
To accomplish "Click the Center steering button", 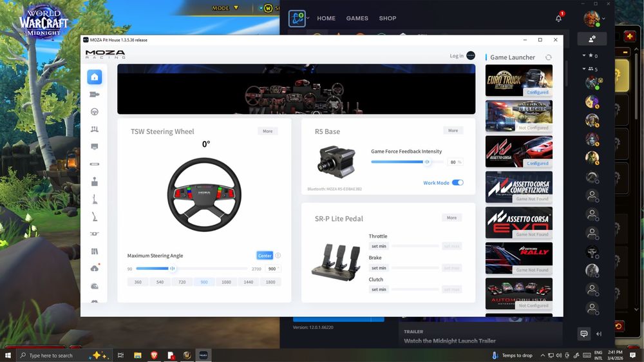I will click(265, 256).
